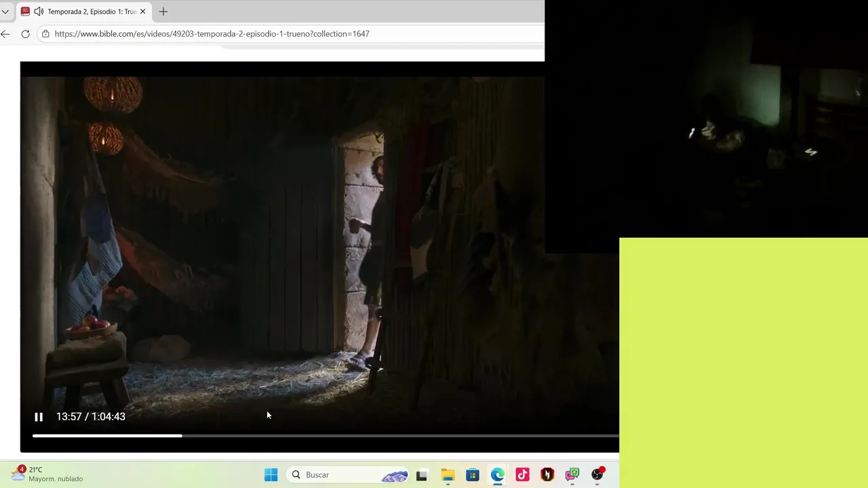Mute the tab via speaker icon
The image size is (868, 488).
(39, 12)
